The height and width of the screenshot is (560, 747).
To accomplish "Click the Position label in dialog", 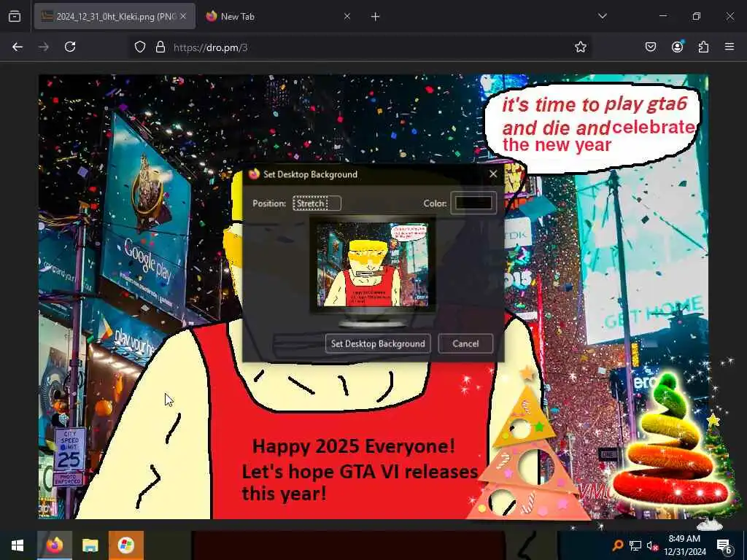I will pos(269,203).
